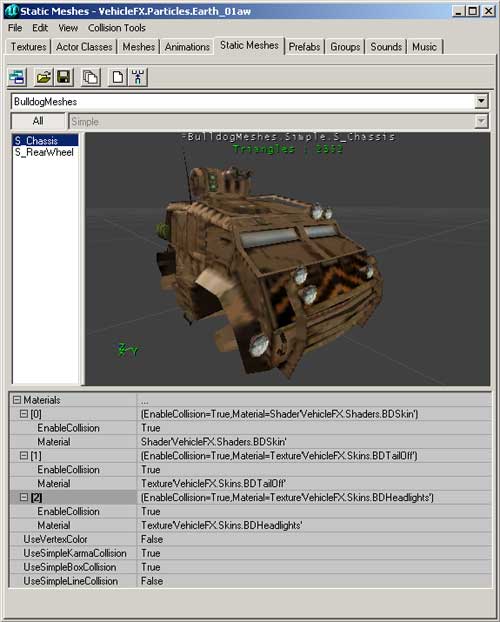Toggle the All groups button
The image size is (500, 622).
[x=38, y=121]
